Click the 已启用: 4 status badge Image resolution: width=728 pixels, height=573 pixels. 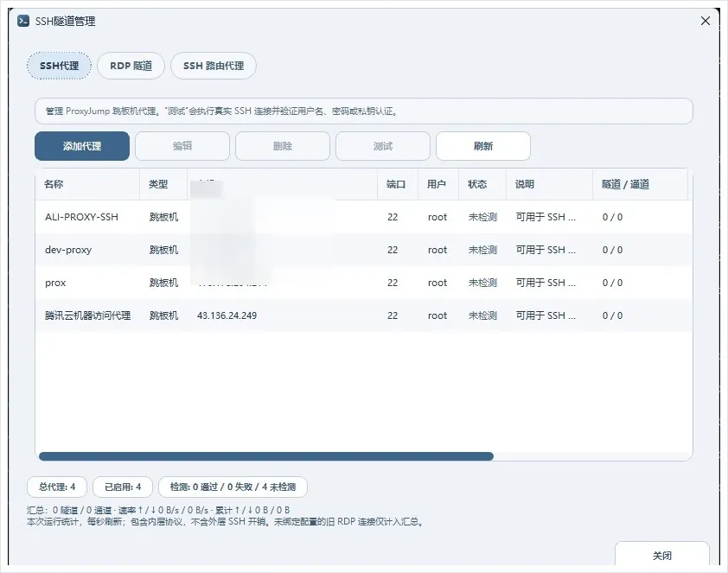click(123, 487)
